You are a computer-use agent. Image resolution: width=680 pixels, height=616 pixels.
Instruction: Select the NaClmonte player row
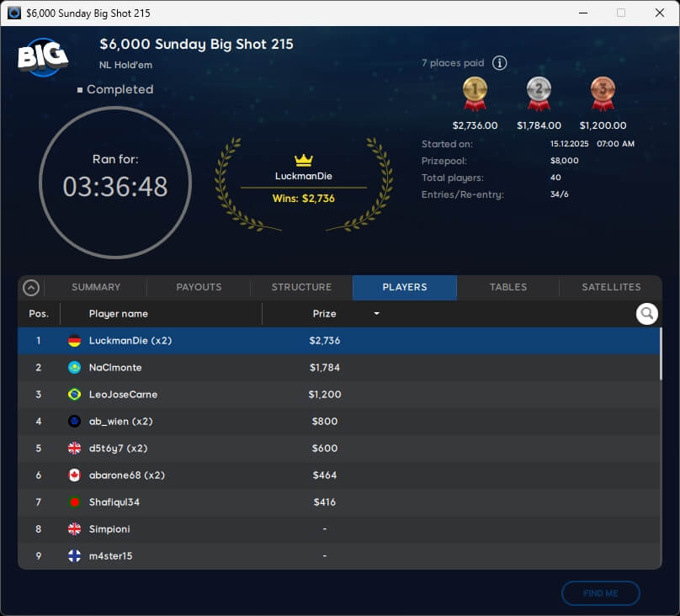(x=337, y=368)
